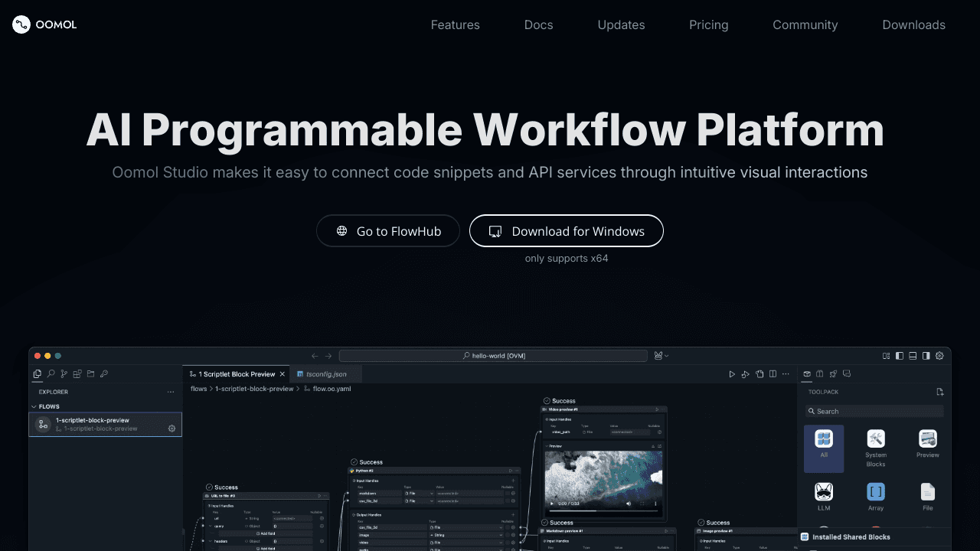This screenshot has height=551, width=980.
Task: Select the File category
Action: [x=928, y=497]
